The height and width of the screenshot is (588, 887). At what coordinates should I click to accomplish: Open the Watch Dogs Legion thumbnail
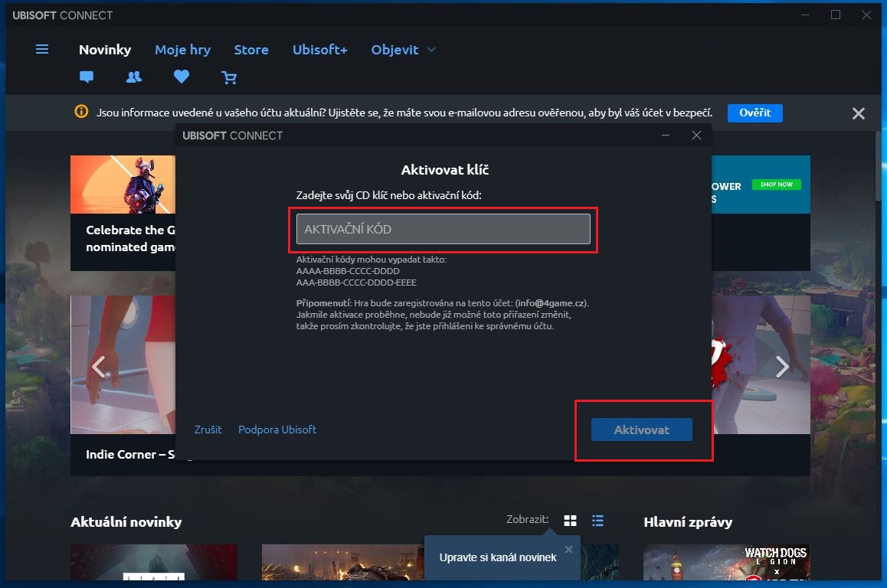[x=726, y=562]
